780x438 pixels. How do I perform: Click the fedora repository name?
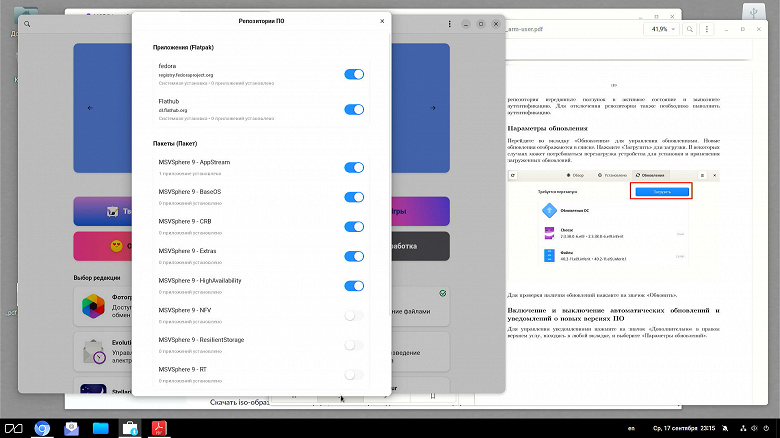coord(167,66)
